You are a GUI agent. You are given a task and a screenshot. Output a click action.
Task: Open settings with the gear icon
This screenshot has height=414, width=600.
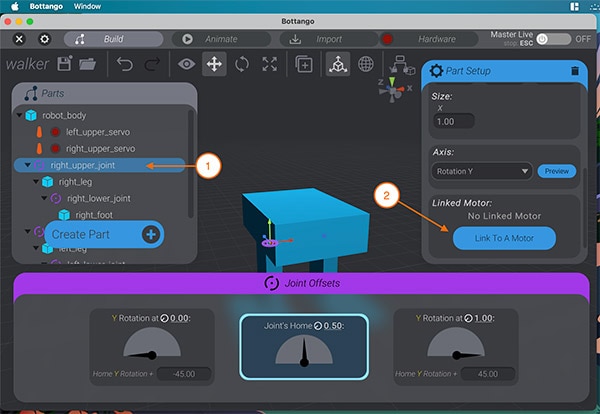44,39
